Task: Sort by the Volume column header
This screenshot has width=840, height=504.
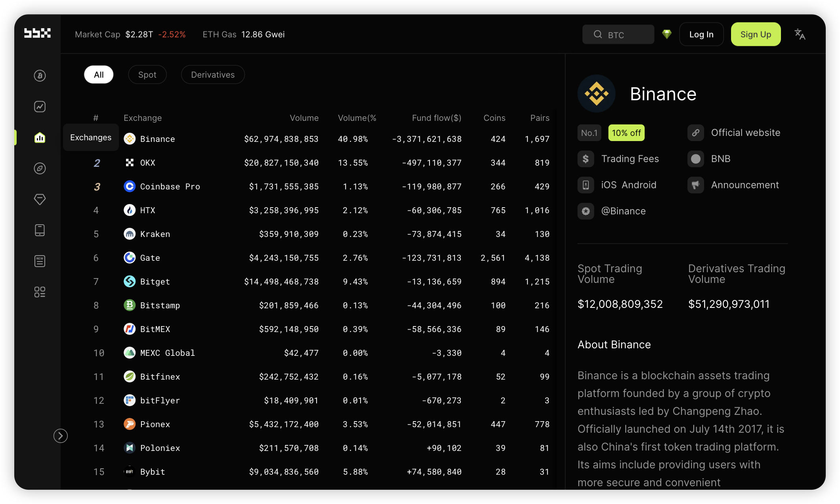Action: pyautogui.click(x=304, y=118)
